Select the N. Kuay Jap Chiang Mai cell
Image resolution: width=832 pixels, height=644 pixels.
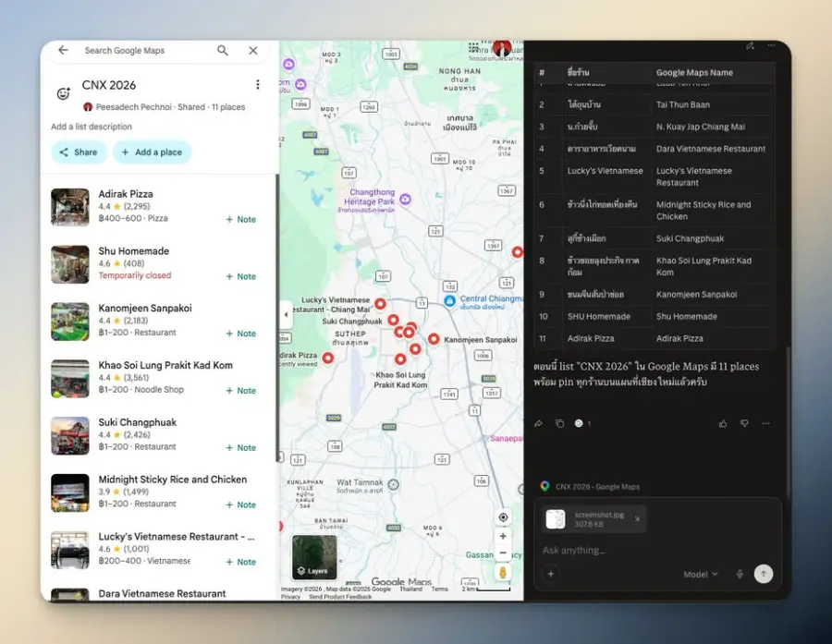pos(701,127)
